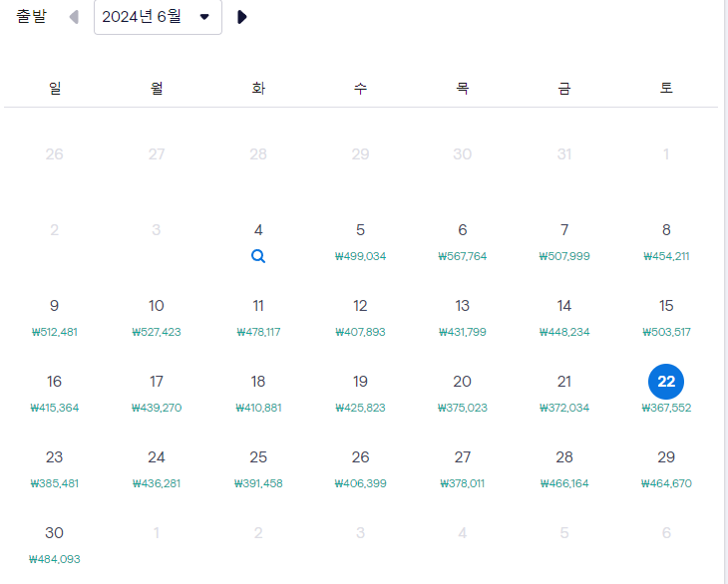Select June 15 at ₩503,517

(x=666, y=318)
